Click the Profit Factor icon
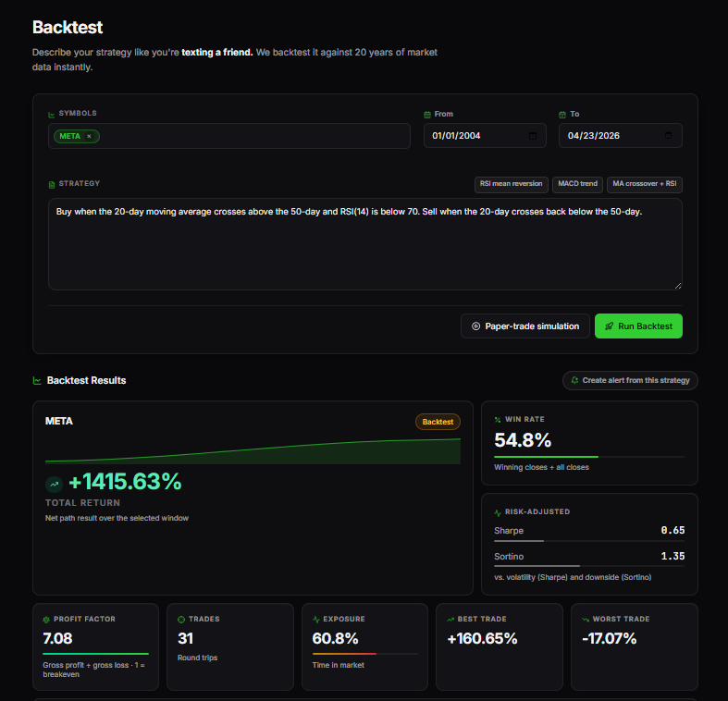The height and width of the screenshot is (701, 728). pyautogui.click(x=46, y=620)
